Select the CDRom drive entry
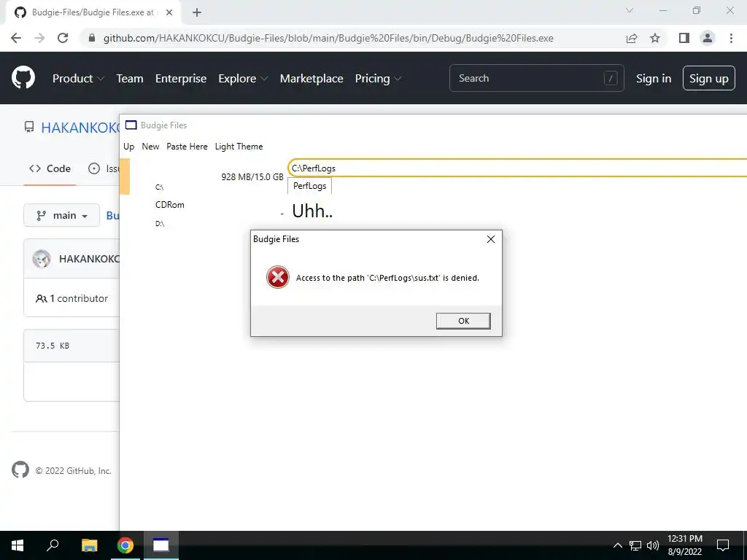The height and width of the screenshot is (560, 747). pos(169,205)
